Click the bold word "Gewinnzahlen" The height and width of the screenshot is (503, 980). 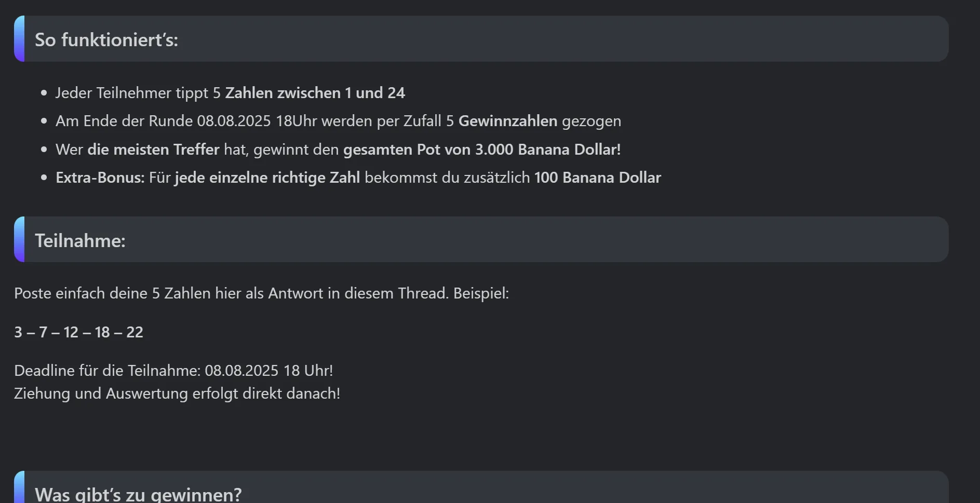click(507, 121)
